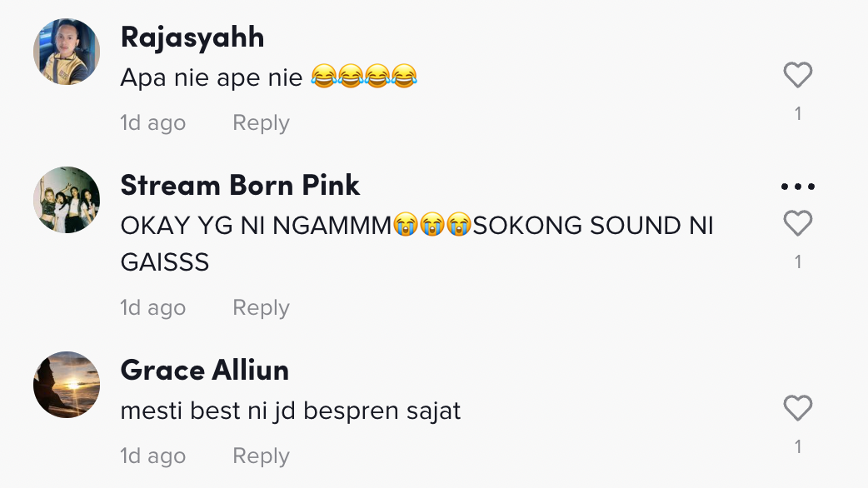
Task: Open Rajasyahh's profile picture
Action: 67,52
